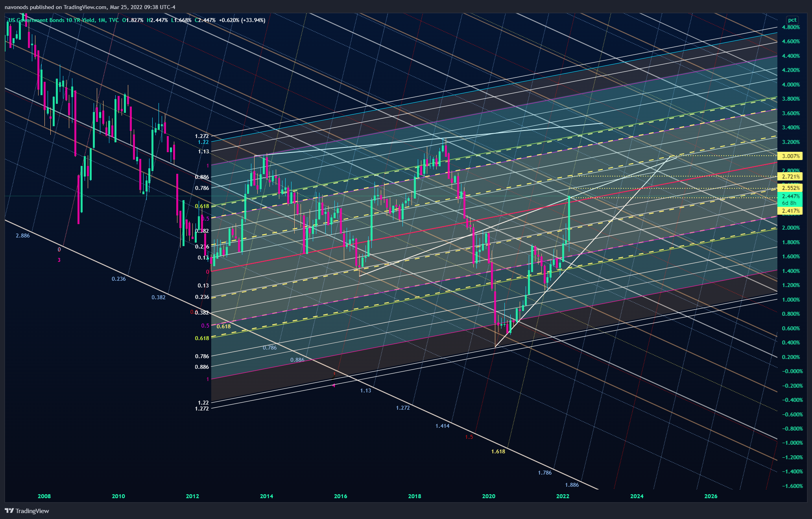Click the 3.007% yellow price label

click(790, 156)
